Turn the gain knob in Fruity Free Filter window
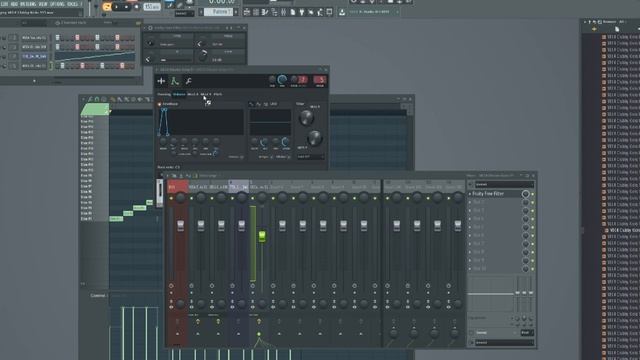 203,57
